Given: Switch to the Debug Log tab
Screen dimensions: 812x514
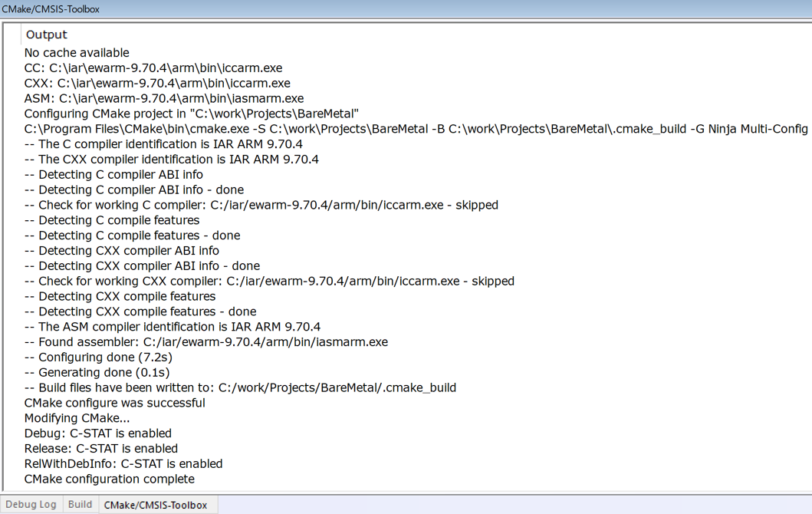Looking at the screenshot, I should pyautogui.click(x=31, y=504).
